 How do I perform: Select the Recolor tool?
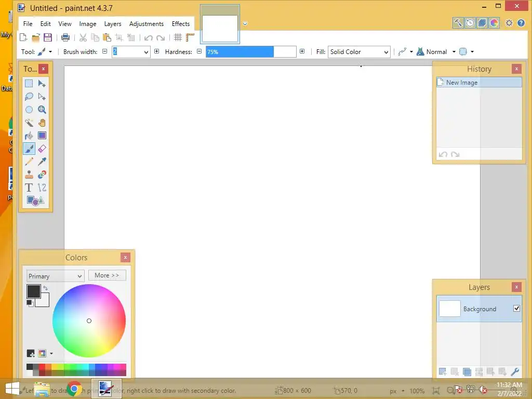pyautogui.click(x=42, y=175)
